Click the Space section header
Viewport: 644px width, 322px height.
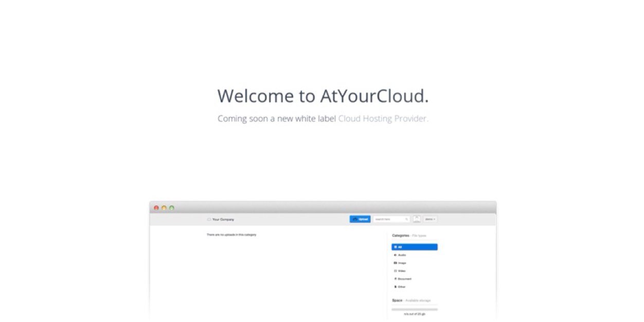(411, 300)
